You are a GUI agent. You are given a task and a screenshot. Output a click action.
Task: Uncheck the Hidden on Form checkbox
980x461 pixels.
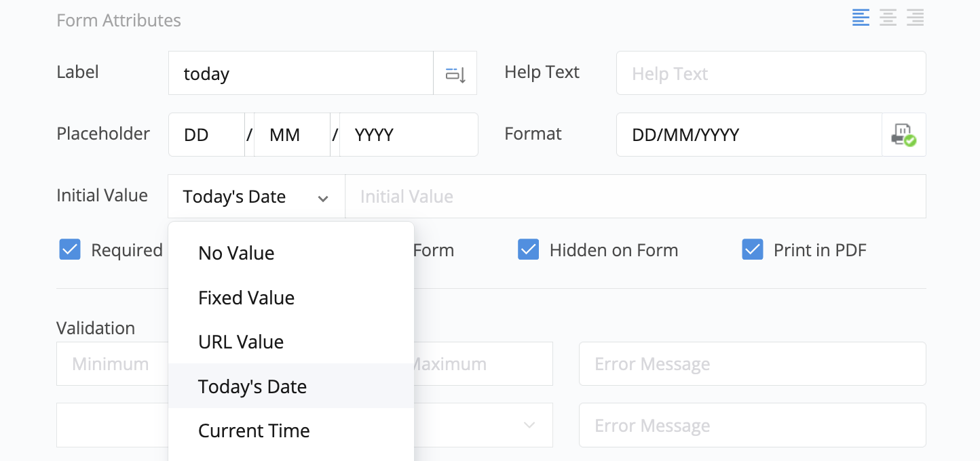coord(529,250)
